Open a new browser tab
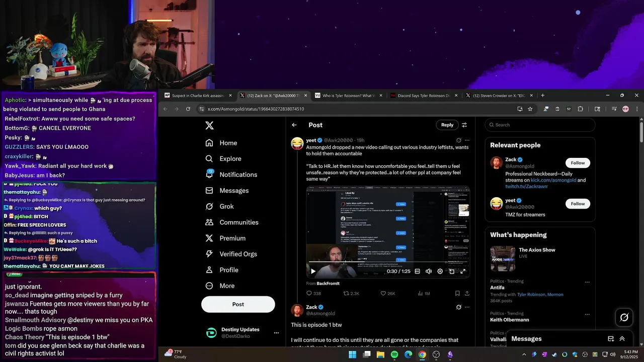Image resolution: width=644 pixels, height=362 pixels. pos(542,96)
